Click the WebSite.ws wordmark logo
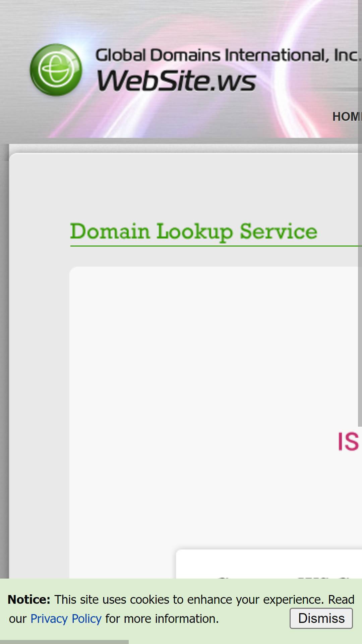 pos(177,80)
